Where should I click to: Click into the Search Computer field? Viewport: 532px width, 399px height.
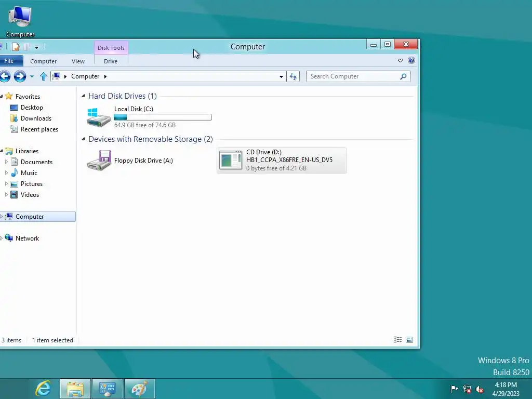coord(353,76)
